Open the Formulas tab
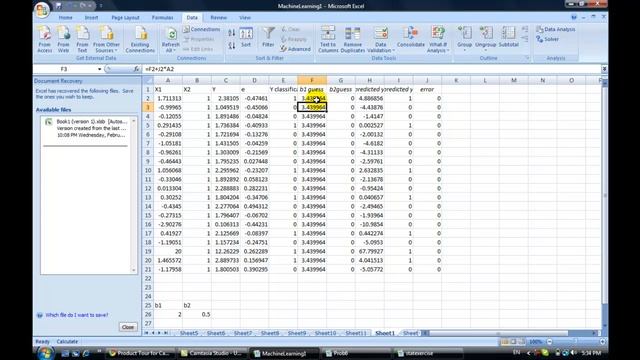Screen dimensions: 640x360 pyautogui.click(x=162, y=18)
